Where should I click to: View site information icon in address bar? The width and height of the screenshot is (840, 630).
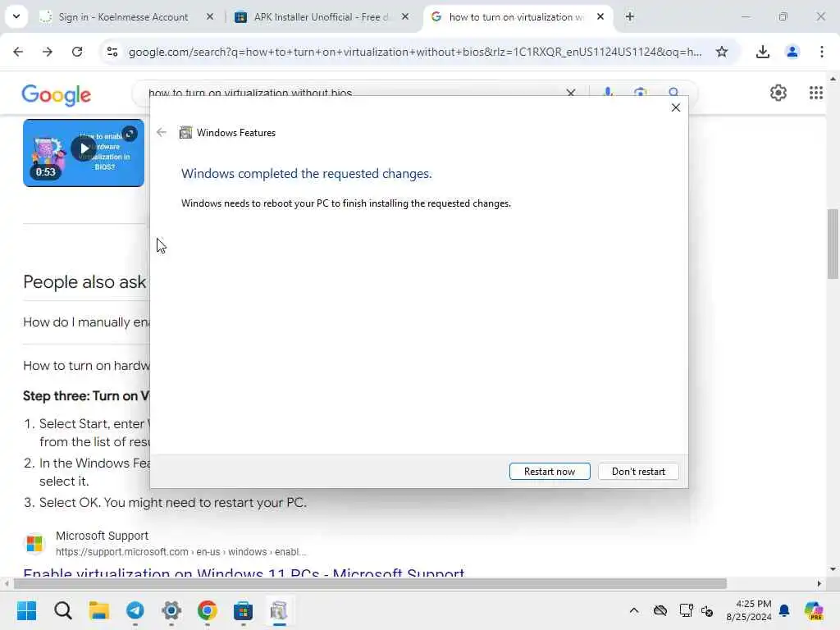click(112, 52)
